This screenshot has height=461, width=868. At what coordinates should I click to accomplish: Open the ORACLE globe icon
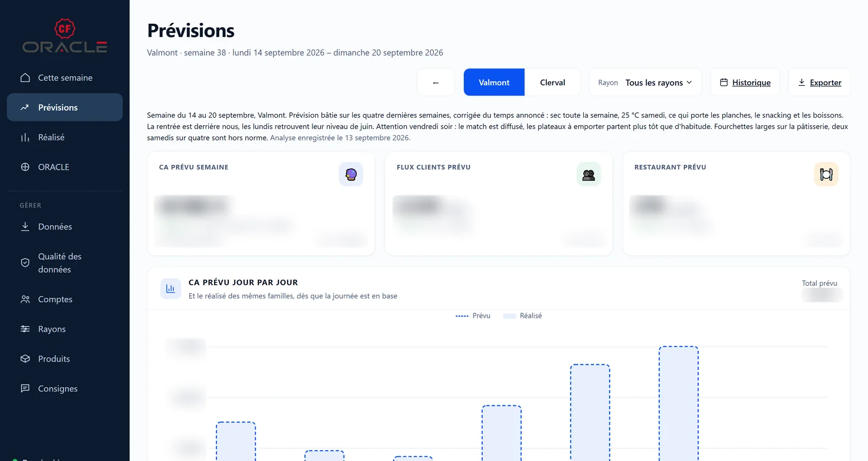(x=25, y=167)
